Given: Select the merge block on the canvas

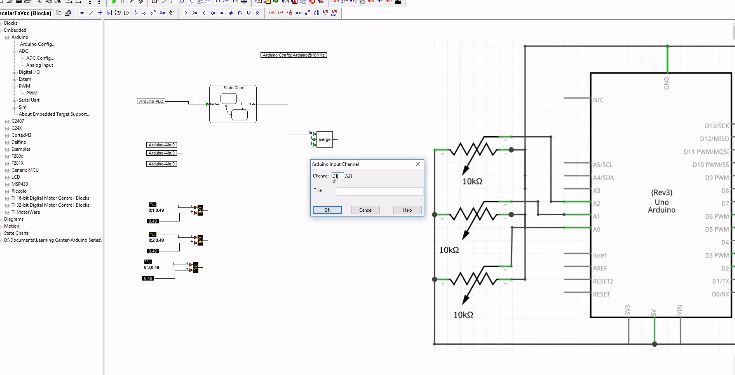Looking at the screenshot, I should point(324,139).
